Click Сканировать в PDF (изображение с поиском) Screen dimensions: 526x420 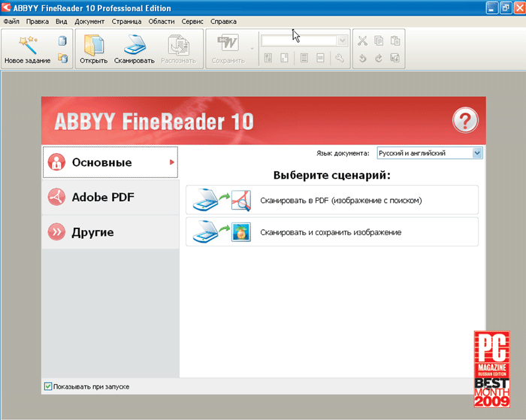[332, 201]
